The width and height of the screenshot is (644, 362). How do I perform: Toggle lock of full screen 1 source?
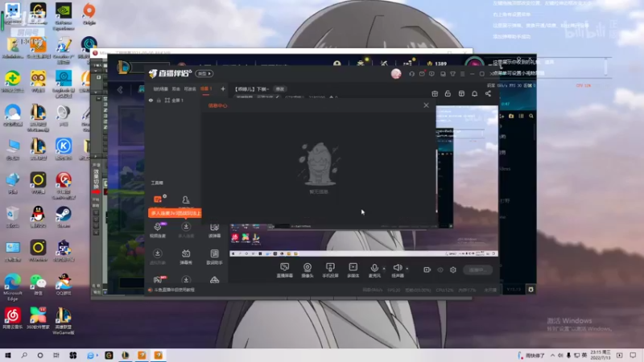[x=159, y=100]
